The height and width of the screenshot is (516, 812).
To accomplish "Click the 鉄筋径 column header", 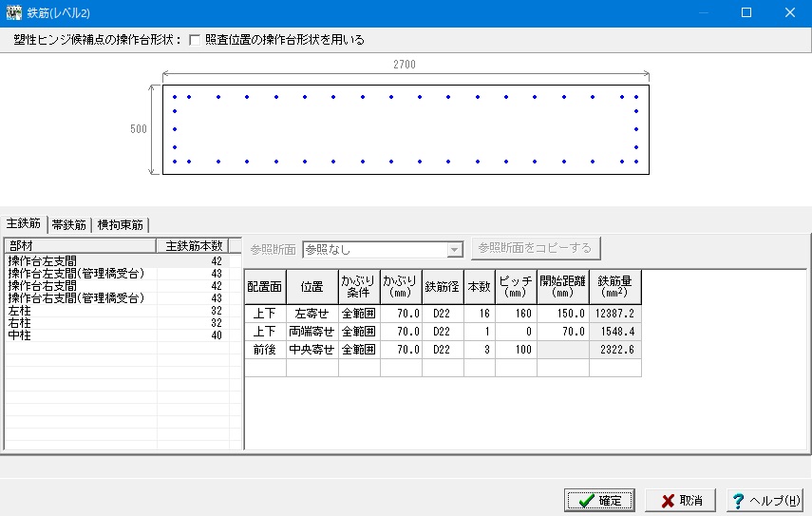I will tap(443, 286).
